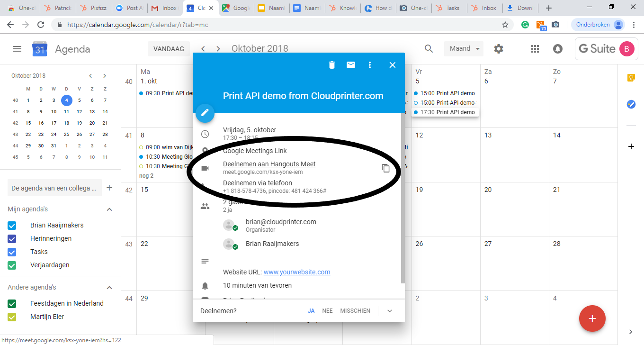Toggle Tasks calendar checkbox
644x345 pixels.
tap(12, 252)
